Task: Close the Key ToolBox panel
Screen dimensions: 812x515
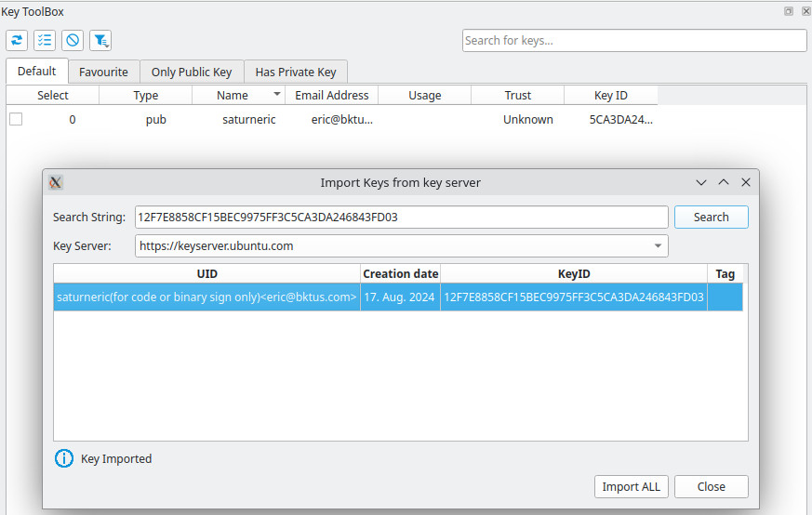Action: click(805, 11)
